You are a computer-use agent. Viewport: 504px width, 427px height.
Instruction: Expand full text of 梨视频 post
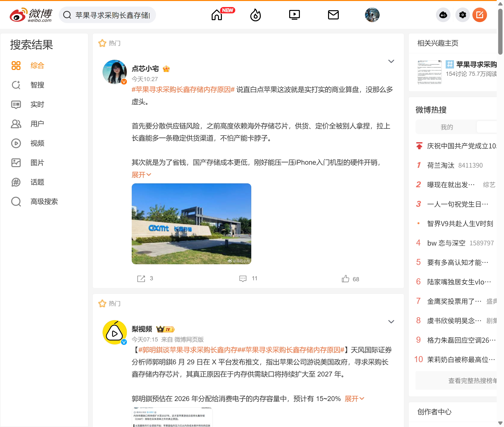(354, 399)
